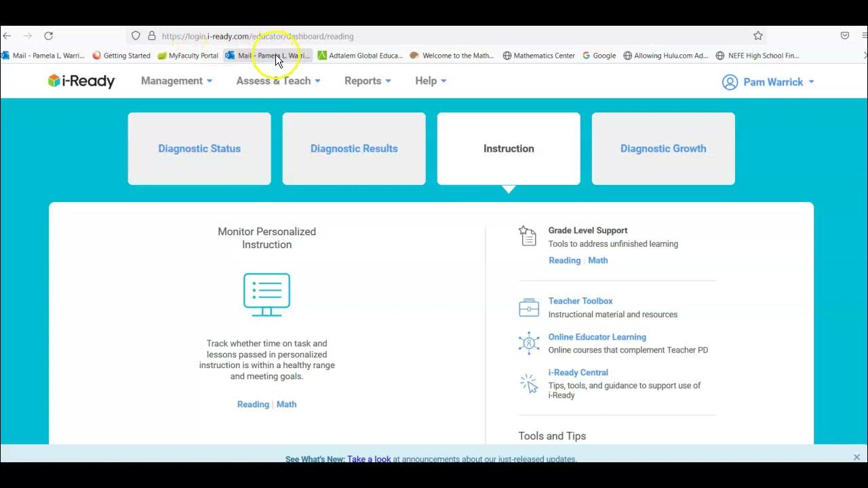Open the NEFE High School bookmark
Viewport: 868px width, 488px height.
click(x=757, y=56)
